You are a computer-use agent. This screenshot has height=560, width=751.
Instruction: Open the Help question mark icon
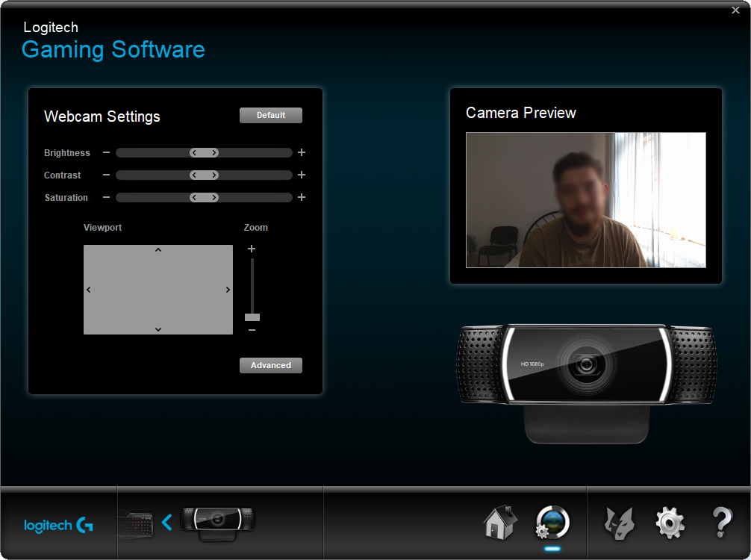721,523
